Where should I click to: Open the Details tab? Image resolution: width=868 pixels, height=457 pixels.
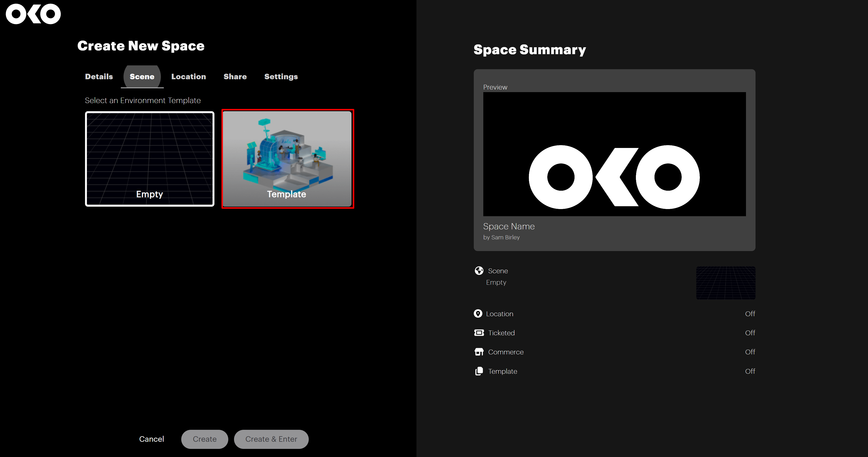(x=99, y=76)
